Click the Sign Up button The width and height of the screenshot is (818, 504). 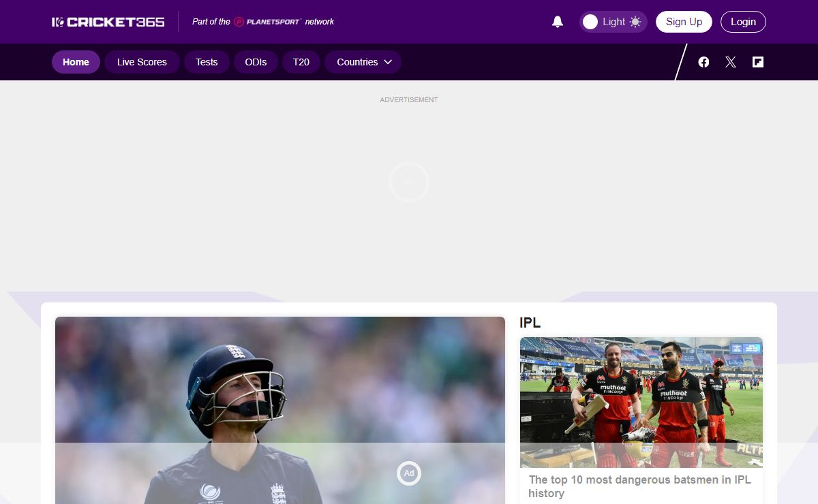click(x=684, y=22)
